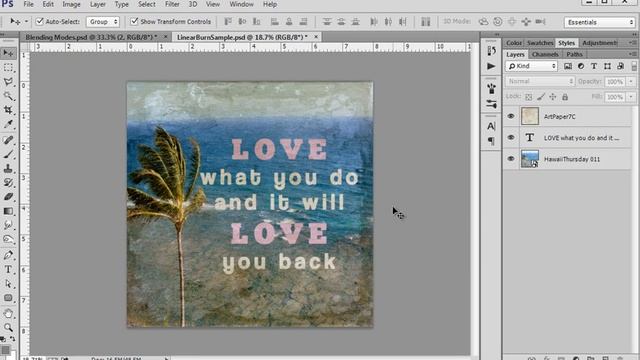Select the Horizontal Type tool
Viewport: 640px width, 360px height.
click(8, 270)
